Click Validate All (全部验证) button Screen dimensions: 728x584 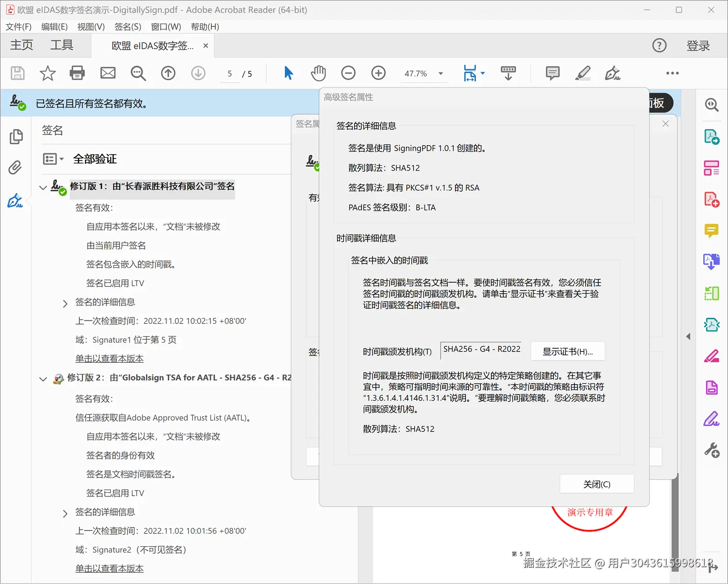pos(95,159)
